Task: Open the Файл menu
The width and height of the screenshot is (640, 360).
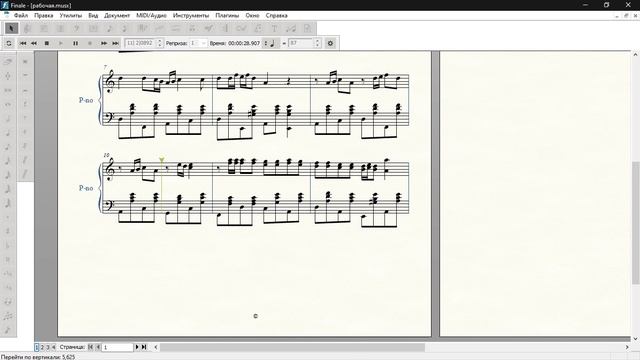Action: click(21, 16)
